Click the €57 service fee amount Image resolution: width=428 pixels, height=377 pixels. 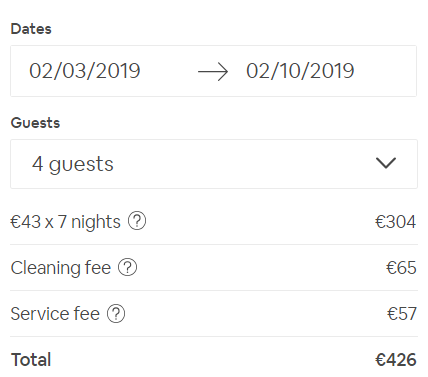click(402, 314)
